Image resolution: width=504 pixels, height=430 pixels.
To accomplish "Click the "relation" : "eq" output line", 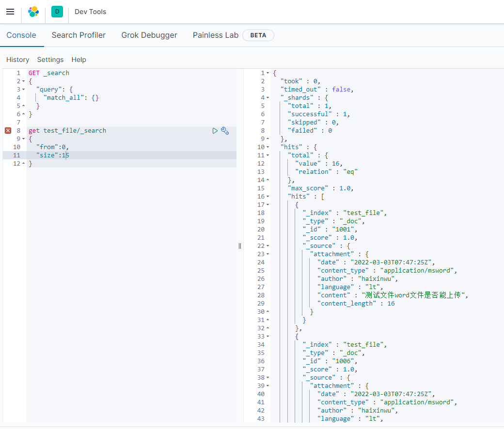I will point(326,172).
